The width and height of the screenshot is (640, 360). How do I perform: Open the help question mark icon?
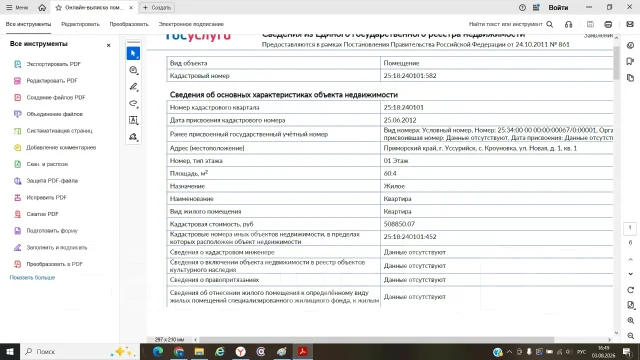coord(522,7)
